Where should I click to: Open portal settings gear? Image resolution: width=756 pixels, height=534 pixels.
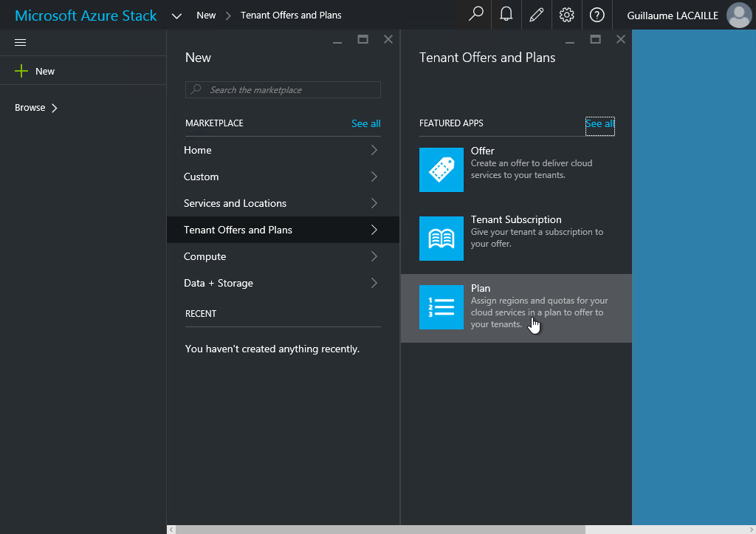566,15
